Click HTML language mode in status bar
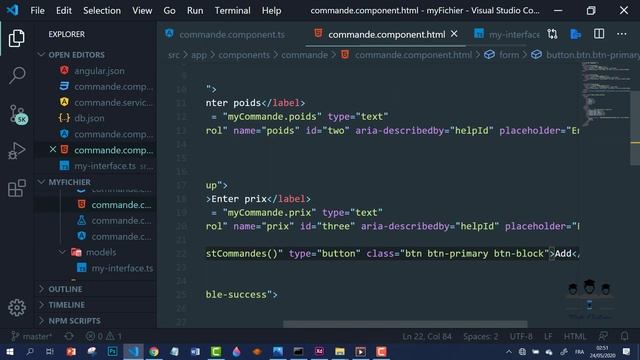The image size is (640, 360). [575, 336]
